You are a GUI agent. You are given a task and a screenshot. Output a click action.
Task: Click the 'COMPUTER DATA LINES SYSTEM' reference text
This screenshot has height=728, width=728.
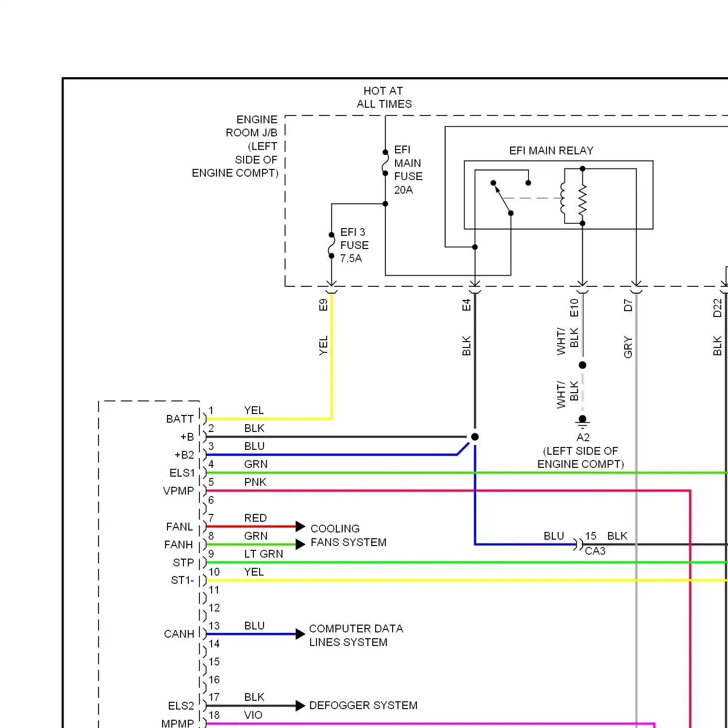[356, 635]
